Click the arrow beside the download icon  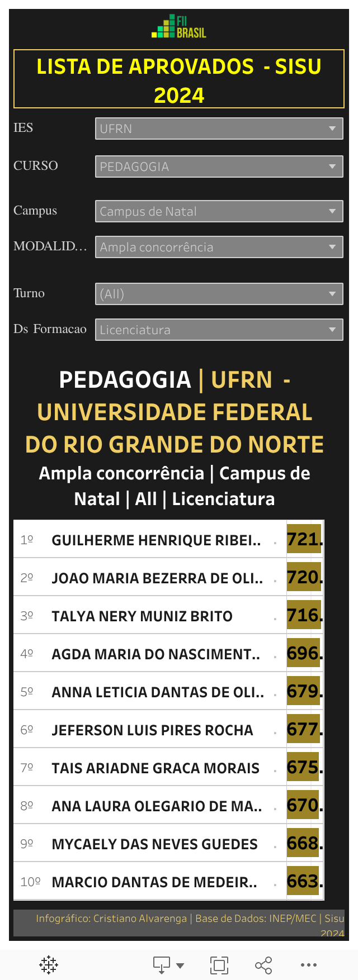[180, 965]
